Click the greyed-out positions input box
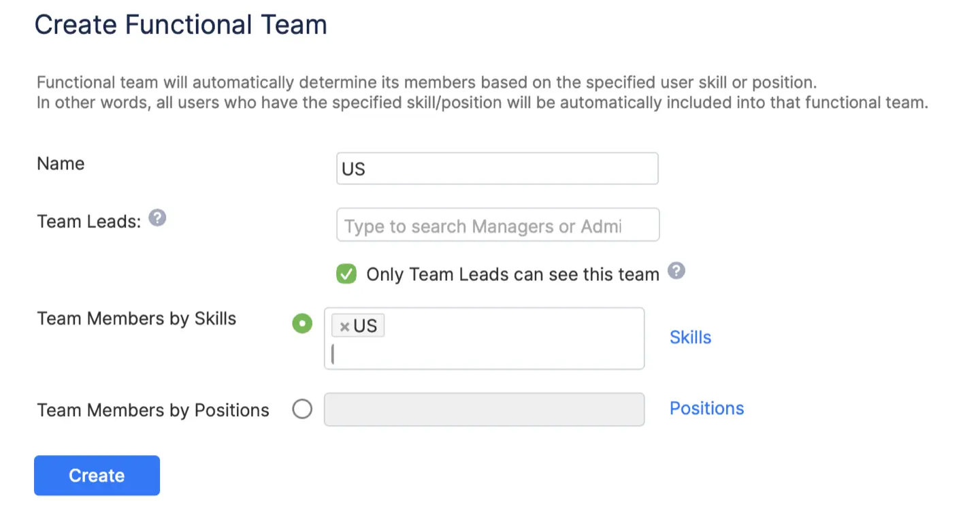Screen dimensions: 980x517 484,409
